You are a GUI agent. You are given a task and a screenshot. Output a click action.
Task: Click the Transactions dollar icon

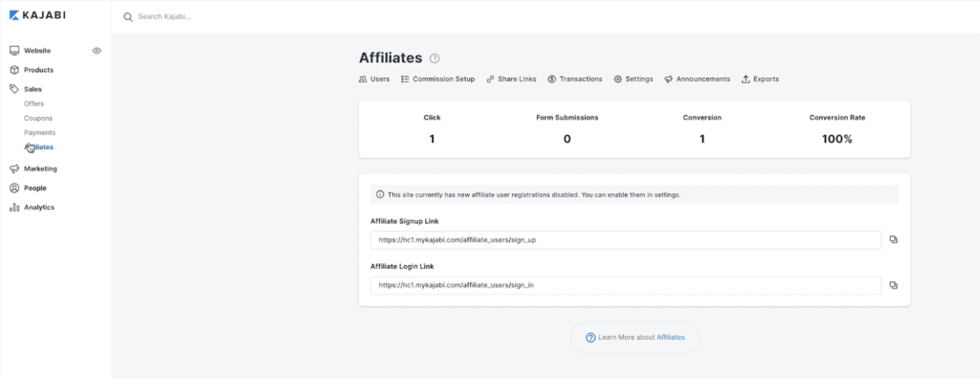(x=552, y=79)
